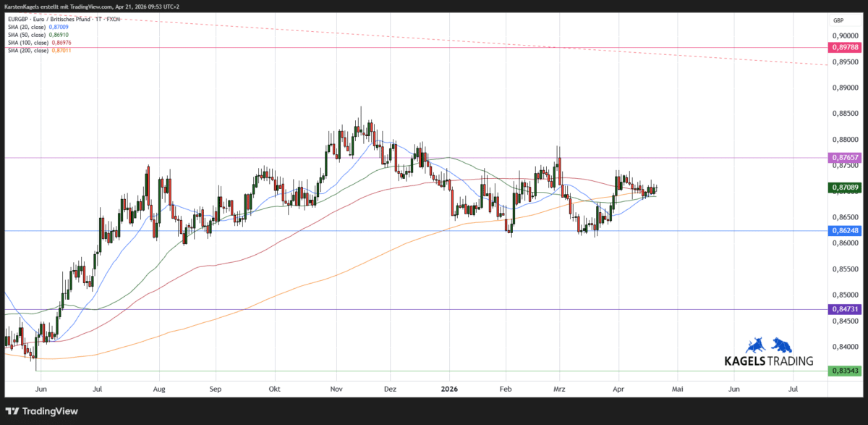Select the Apr label on time axis
The width and height of the screenshot is (868, 425).
pos(618,389)
